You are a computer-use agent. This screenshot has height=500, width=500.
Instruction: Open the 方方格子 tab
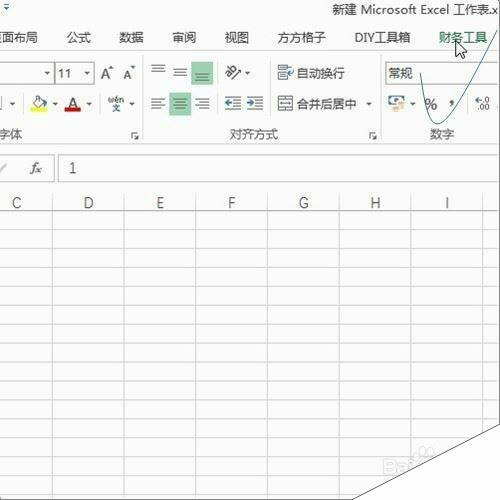pos(302,38)
